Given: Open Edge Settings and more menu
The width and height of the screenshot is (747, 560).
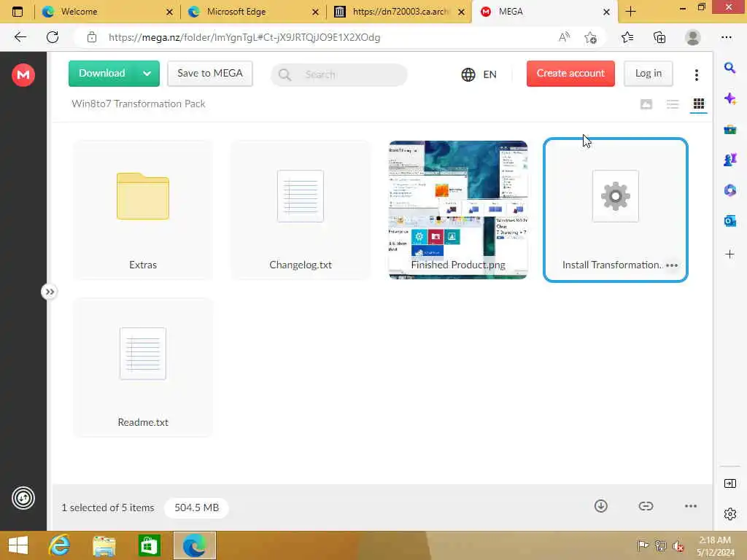Looking at the screenshot, I should tap(726, 37).
